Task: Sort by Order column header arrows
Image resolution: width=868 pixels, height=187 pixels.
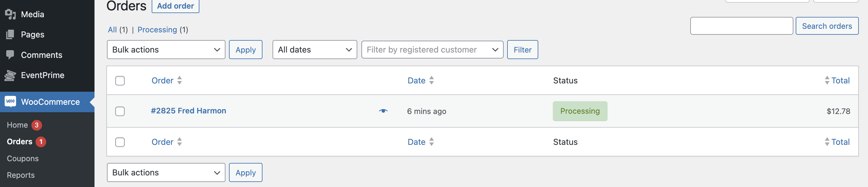Action: pyautogui.click(x=180, y=80)
